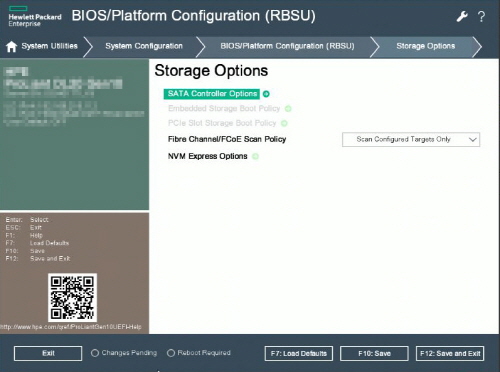Image resolution: width=500 pixels, height=372 pixels.
Task: Open the NVM Express Options submenu
Action: click(x=208, y=156)
